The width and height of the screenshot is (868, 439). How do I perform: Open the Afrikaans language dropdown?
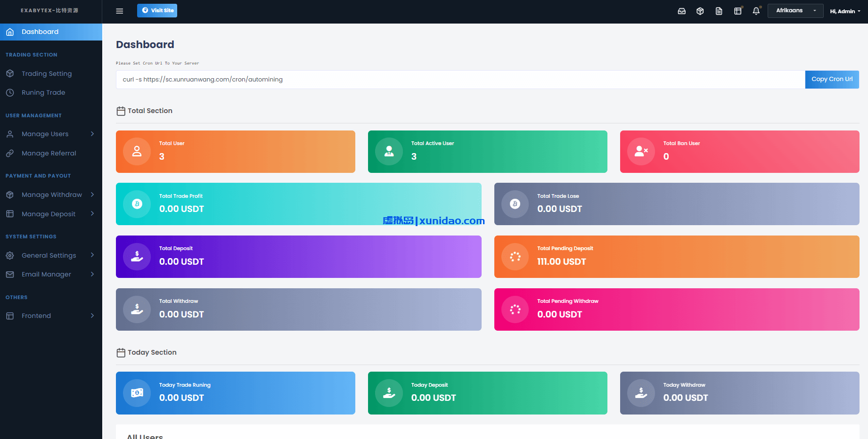click(x=795, y=10)
